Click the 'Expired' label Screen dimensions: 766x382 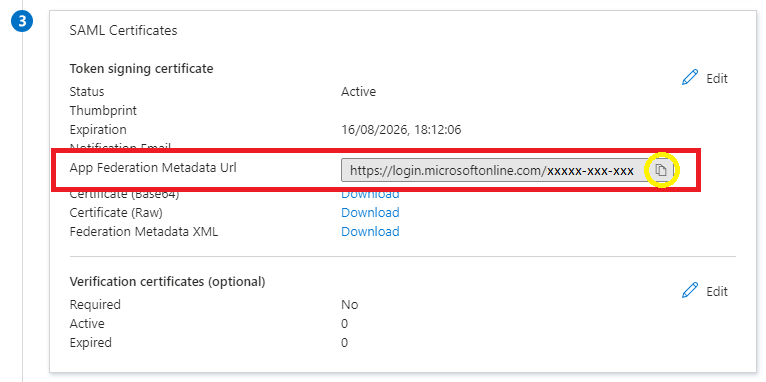[x=91, y=343]
